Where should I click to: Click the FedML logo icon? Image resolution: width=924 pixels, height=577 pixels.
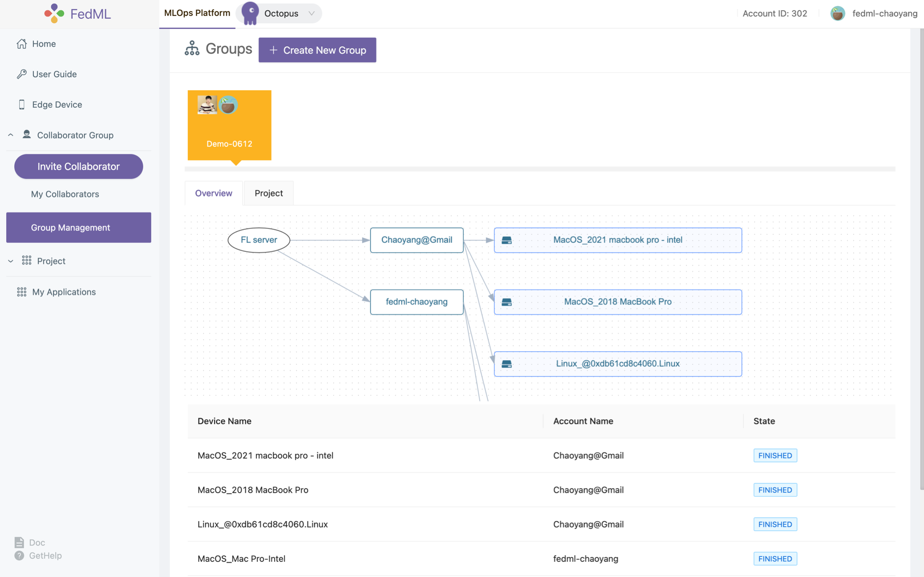(54, 13)
